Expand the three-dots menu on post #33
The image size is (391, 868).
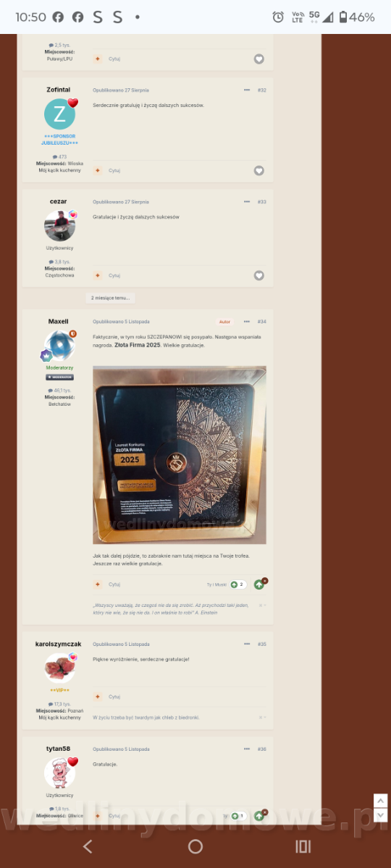point(247,202)
